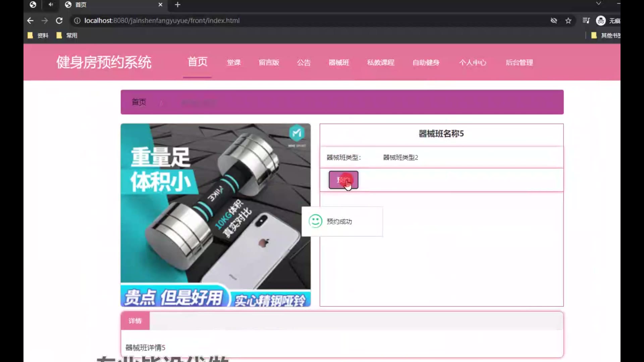Open the 后台管理 navigation item
This screenshot has height=362, width=644.
[x=519, y=63]
